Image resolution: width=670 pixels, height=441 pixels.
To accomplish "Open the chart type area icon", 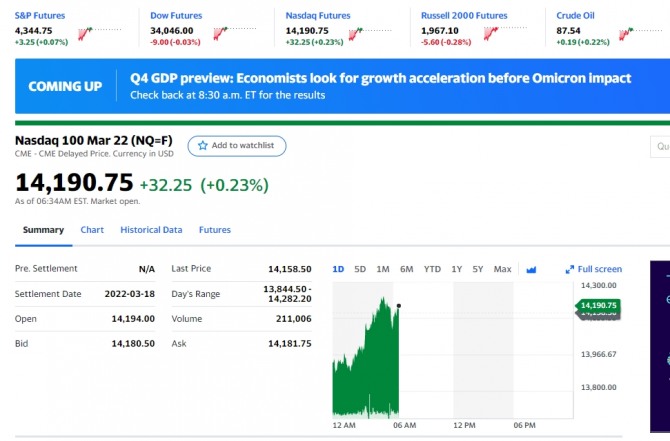I will click(531, 269).
